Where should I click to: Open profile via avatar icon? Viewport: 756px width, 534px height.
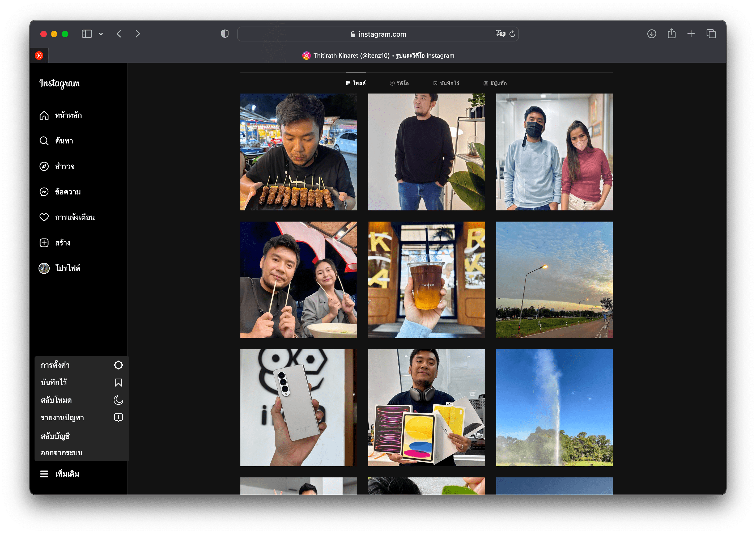pos(44,268)
